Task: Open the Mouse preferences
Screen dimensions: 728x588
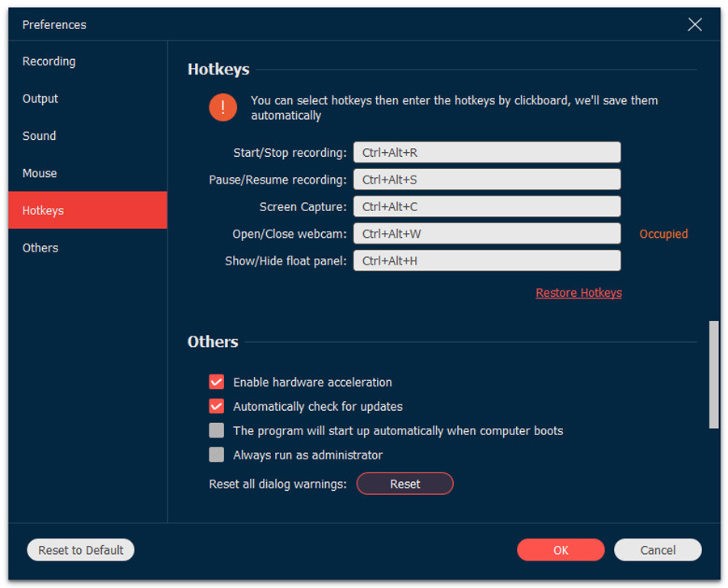Action: (38, 172)
